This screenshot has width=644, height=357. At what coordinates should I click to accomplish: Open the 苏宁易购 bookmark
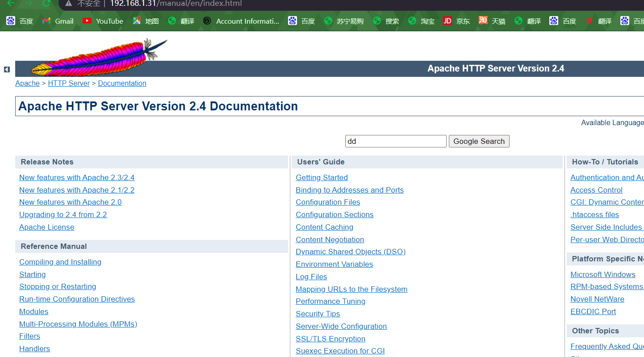point(344,21)
